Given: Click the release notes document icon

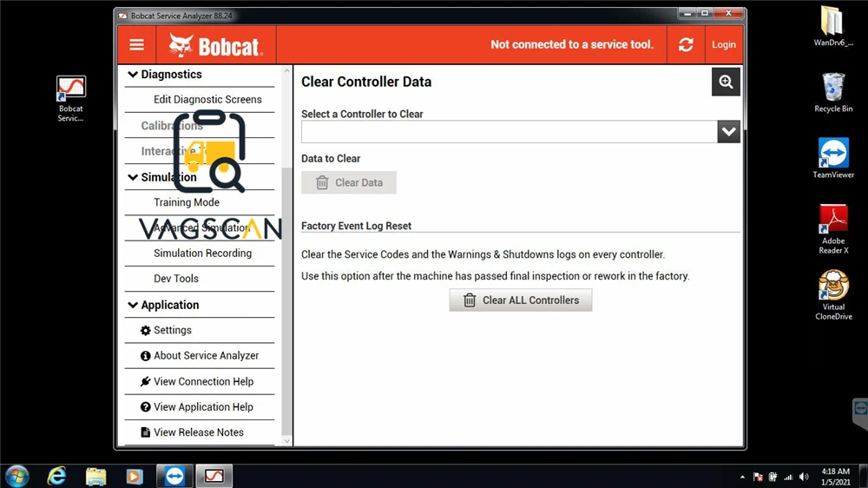Looking at the screenshot, I should (146, 432).
